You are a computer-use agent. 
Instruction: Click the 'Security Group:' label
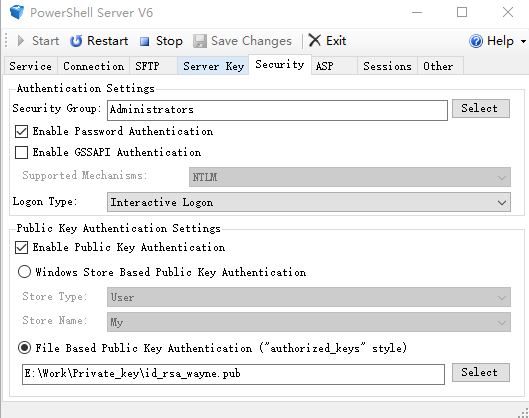pos(57,109)
